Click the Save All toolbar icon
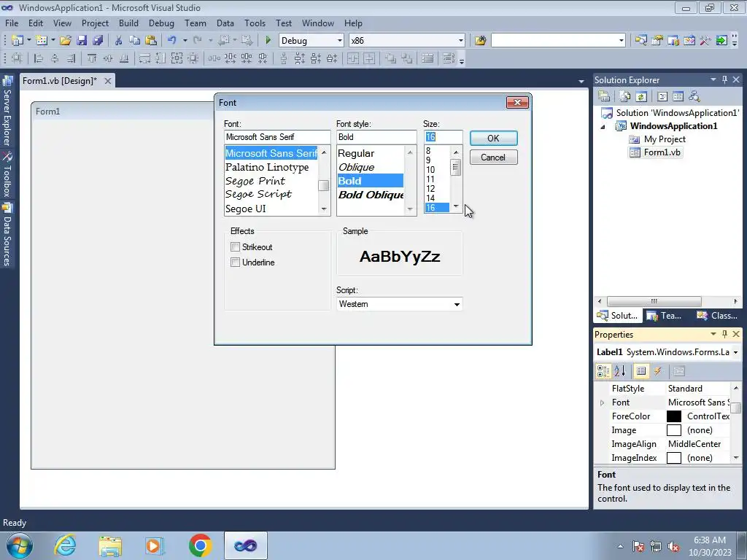Screen dimensions: 747x560 click(x=98, y=41)
